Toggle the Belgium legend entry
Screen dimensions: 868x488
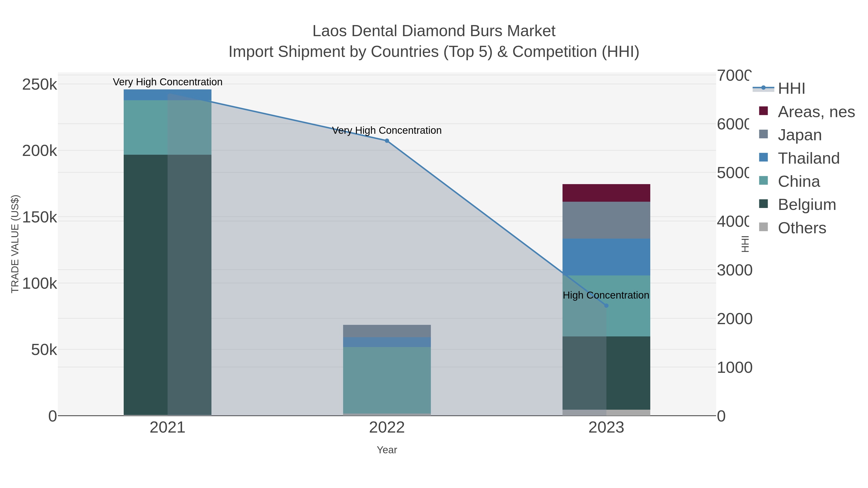coord(797,204)
